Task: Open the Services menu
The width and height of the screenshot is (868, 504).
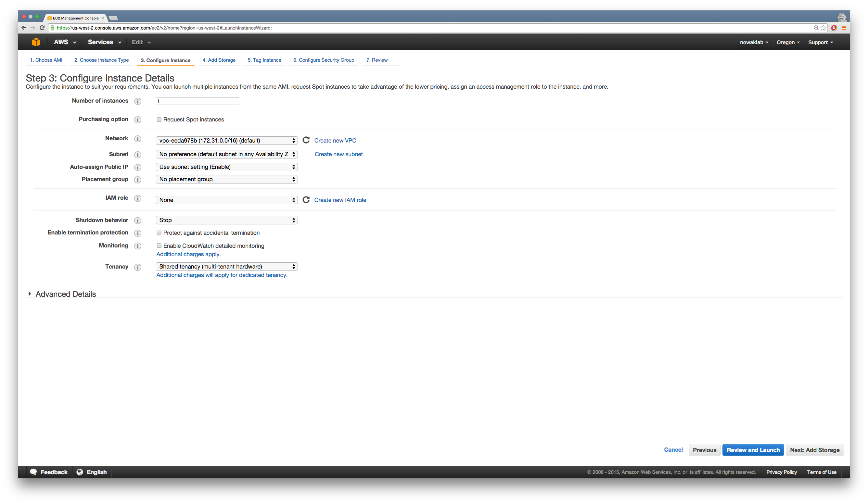Action: pyautogui.click(x=104, y=42)
